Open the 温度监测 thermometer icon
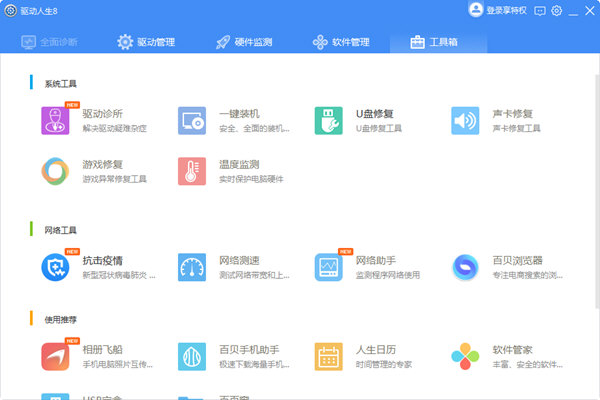The image size is (600, 400). (192, 171)
